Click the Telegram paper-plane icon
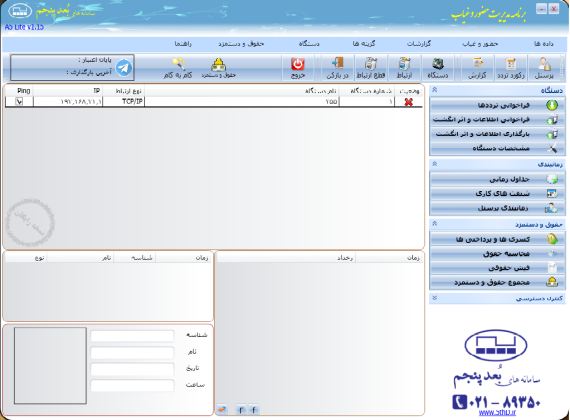 (124, 68)
